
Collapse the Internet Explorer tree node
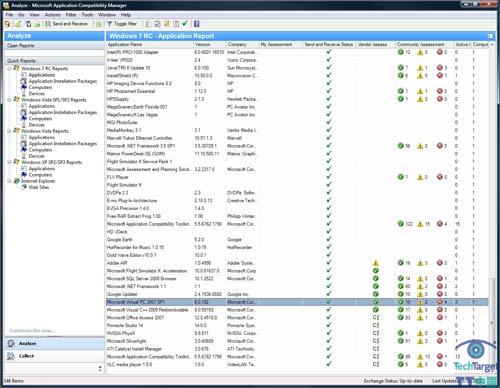pos(9,181)
